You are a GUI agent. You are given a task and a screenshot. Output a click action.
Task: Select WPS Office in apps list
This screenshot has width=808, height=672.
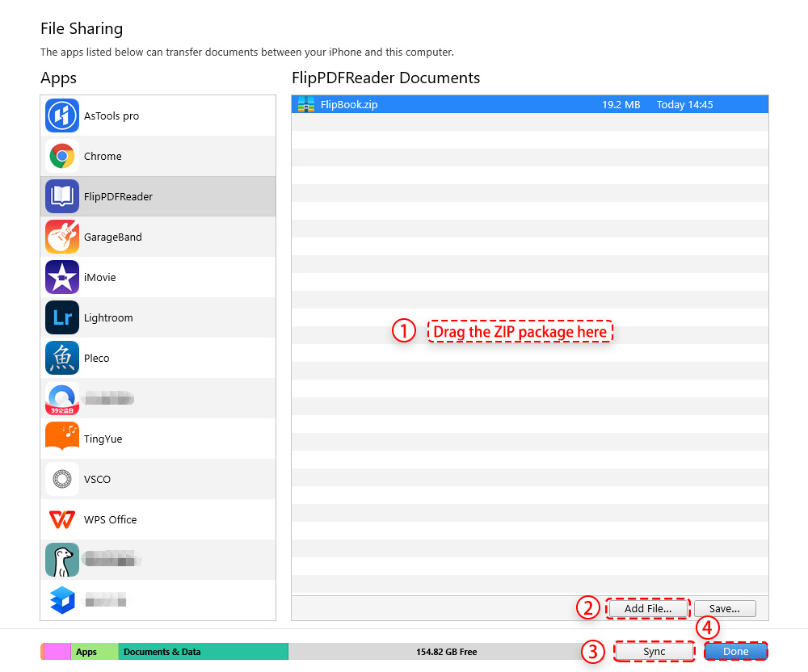[158, 519]
